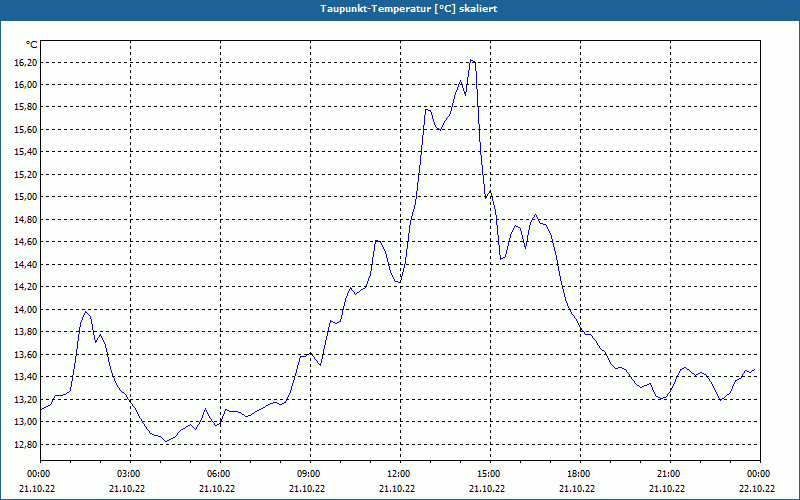The height and width of the screenshot is (500, 800).
Task: Click the °C unit label
Action: (32, 45)
